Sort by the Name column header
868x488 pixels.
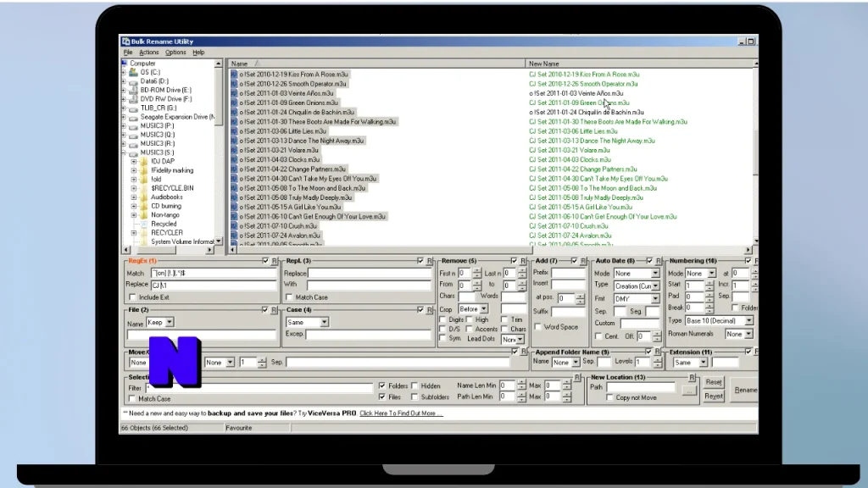376,64
